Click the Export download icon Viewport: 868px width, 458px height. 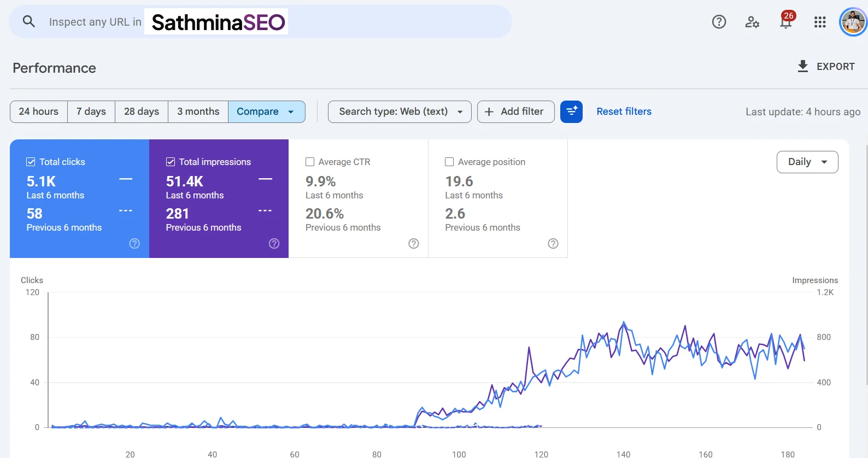point(802,66)
